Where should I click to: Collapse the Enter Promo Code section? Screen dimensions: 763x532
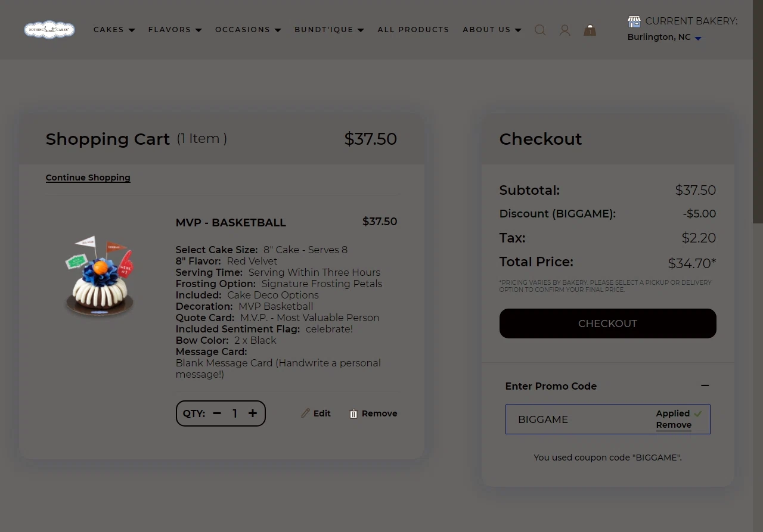(x=705, y=386)
